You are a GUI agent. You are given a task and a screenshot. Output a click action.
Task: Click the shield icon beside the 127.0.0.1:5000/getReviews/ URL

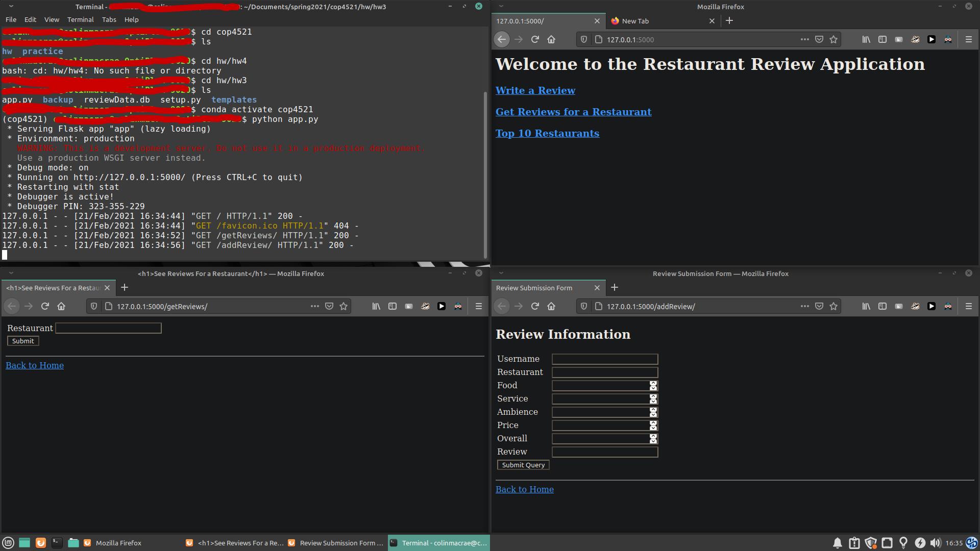pyautogui.click(x=94, y=306)
